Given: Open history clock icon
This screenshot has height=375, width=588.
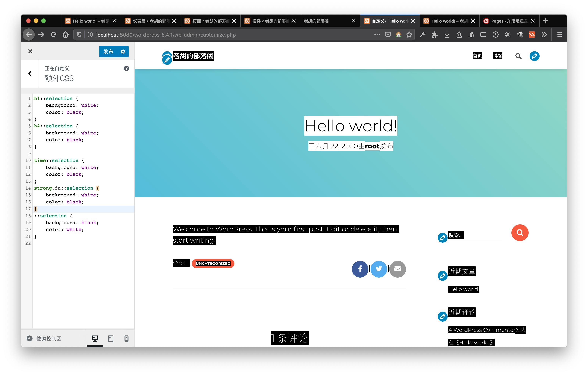Looking at the screenshot, I should coord(495,35).
